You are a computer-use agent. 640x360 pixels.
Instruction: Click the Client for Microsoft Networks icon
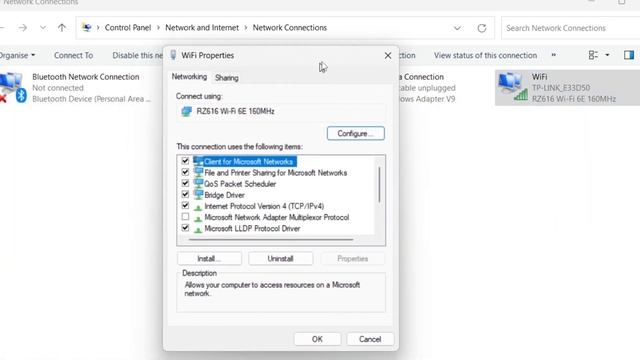click(x=198, y=161)
